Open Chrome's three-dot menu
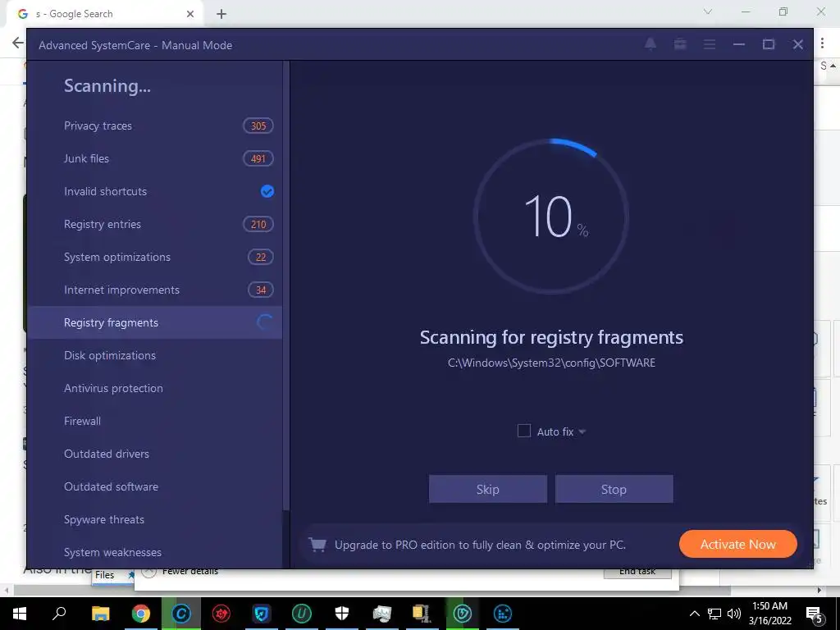 click(x=822, y=43)
